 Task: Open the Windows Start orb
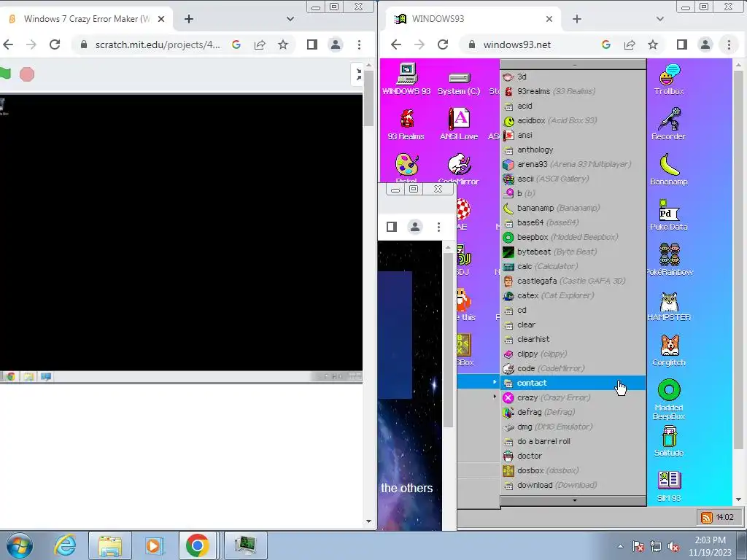20,545
